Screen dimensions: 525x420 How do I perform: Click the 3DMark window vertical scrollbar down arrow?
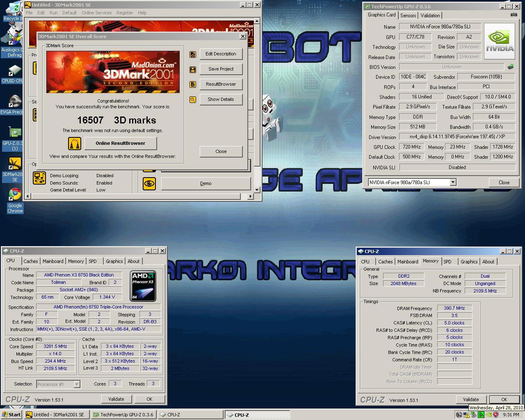click(257, 190)
